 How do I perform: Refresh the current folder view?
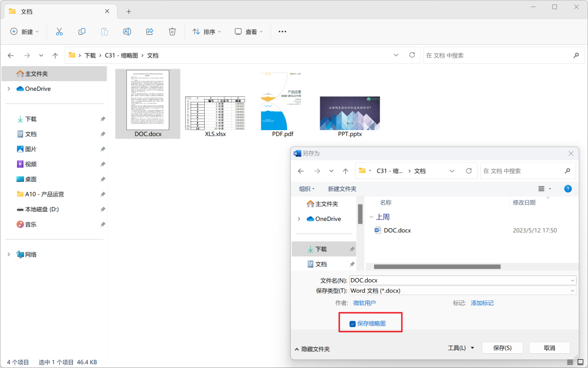tap(412, 55)
